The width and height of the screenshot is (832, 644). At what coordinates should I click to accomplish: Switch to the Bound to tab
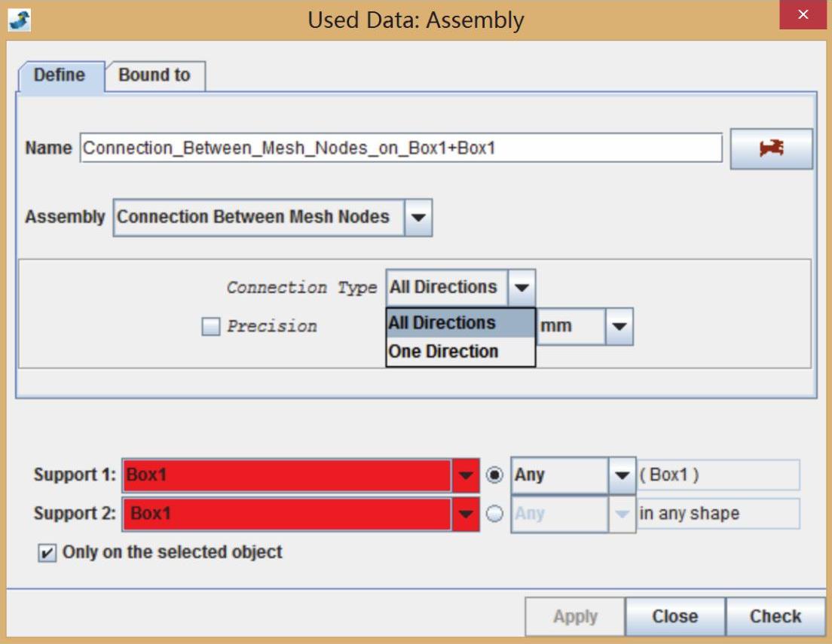click(154, 75)
